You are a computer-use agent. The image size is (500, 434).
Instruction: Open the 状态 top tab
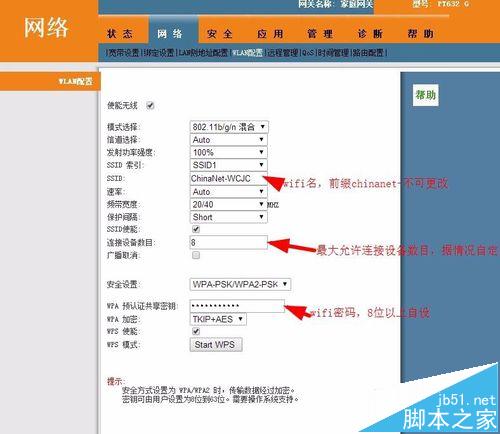pyautogui.click(x=120, y=33)
